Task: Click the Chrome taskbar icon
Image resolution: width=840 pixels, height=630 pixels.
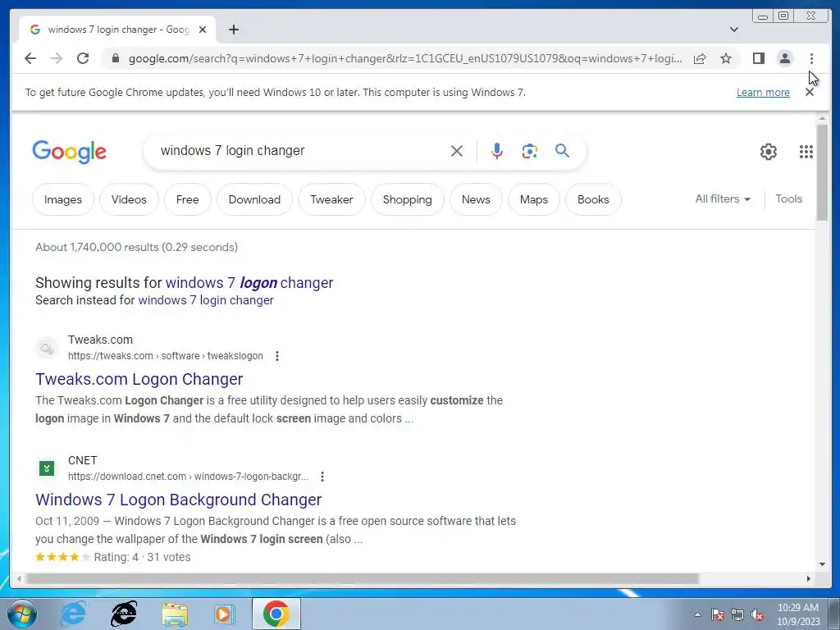Action: [276, 614]
